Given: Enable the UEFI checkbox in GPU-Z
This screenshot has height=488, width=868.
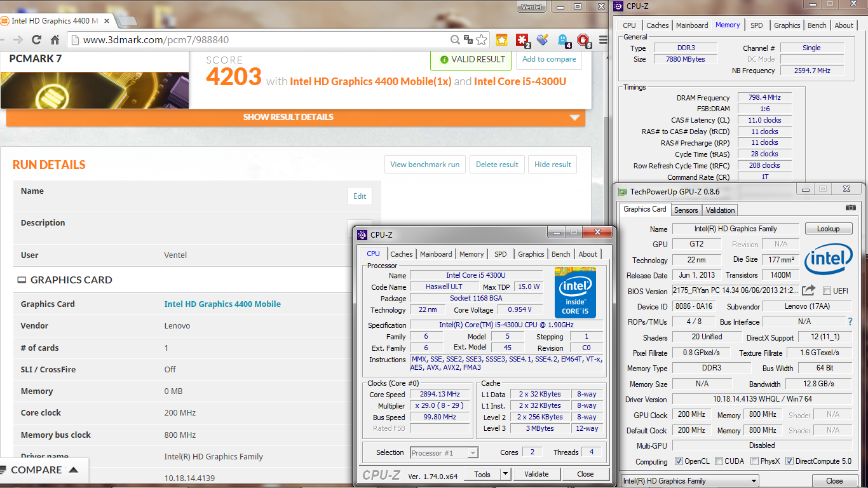Looking at the screenshot, I should pyautogui.click(x=827, y=291).
